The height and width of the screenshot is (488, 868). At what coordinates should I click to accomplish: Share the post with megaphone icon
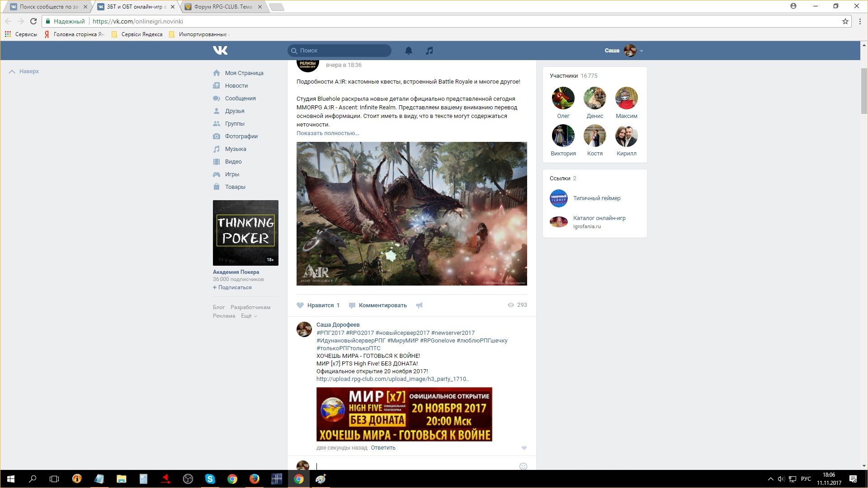coord(419,305)
